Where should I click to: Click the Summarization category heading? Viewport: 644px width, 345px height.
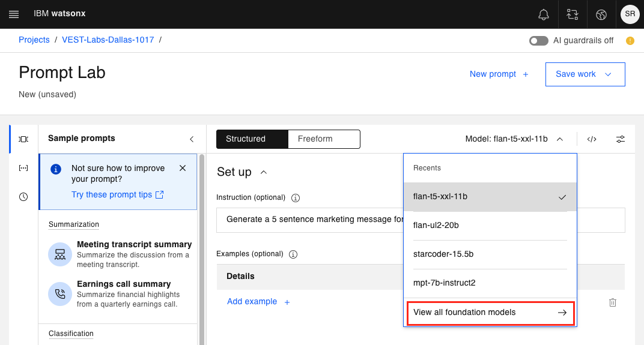point(74,224)
